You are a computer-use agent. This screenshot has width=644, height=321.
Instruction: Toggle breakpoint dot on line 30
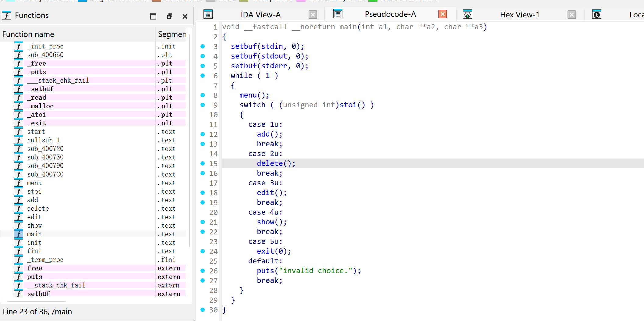coord(203,310)
